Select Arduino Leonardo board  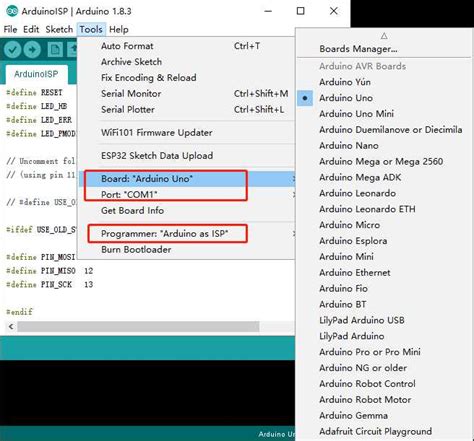pyautogui.click(x=384, y=193)
